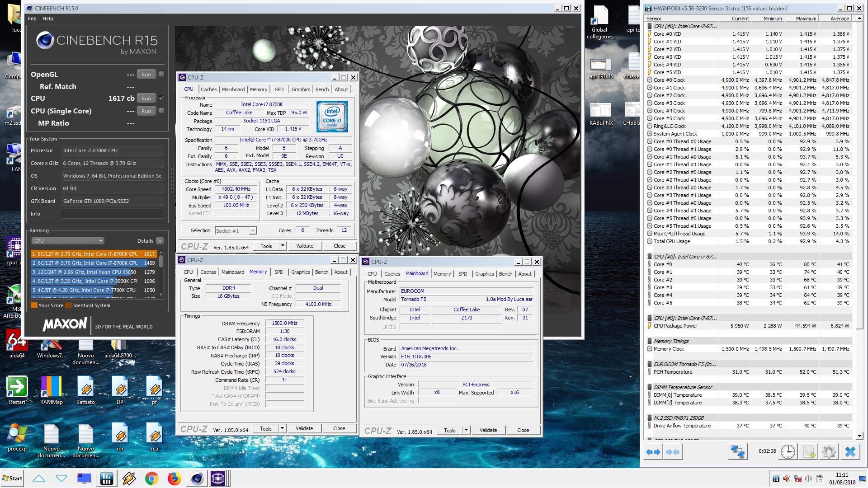
Task: Click Cinebench Info input field
Action: [x=112, y=214]
